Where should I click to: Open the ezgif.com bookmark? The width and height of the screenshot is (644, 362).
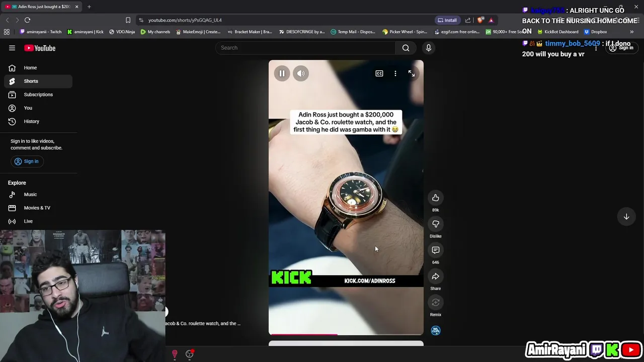[457, 32]
